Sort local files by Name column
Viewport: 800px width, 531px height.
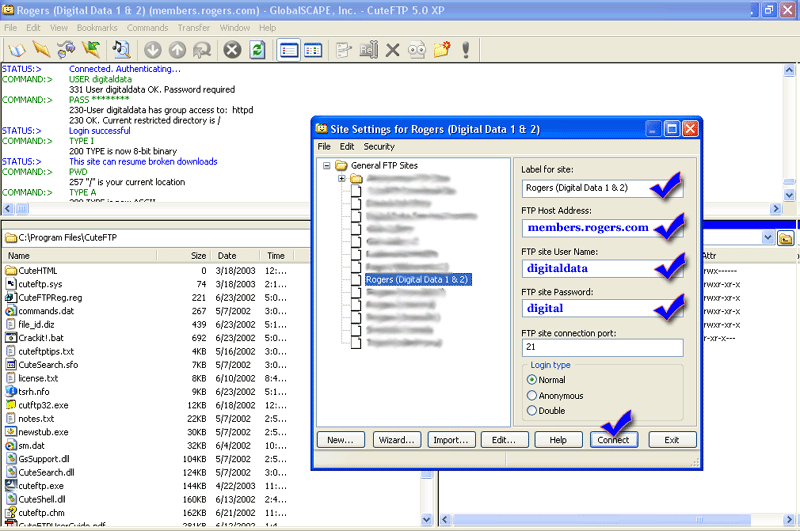[80, 256]
